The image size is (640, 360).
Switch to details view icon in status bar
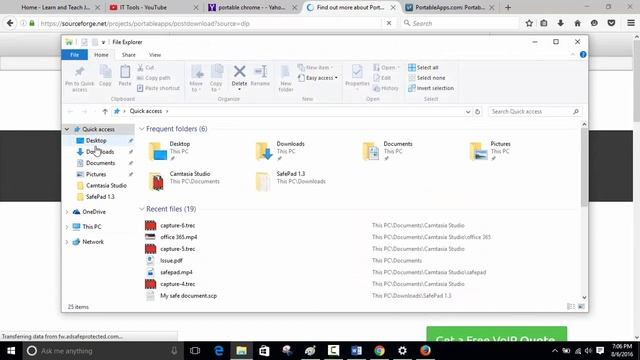571,307
